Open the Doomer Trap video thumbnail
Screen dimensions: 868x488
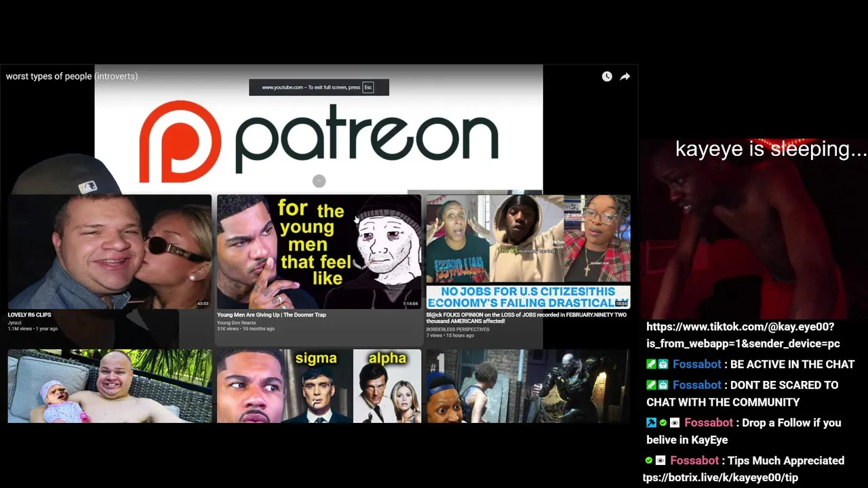pyautogui.click(x=319, y=251)
